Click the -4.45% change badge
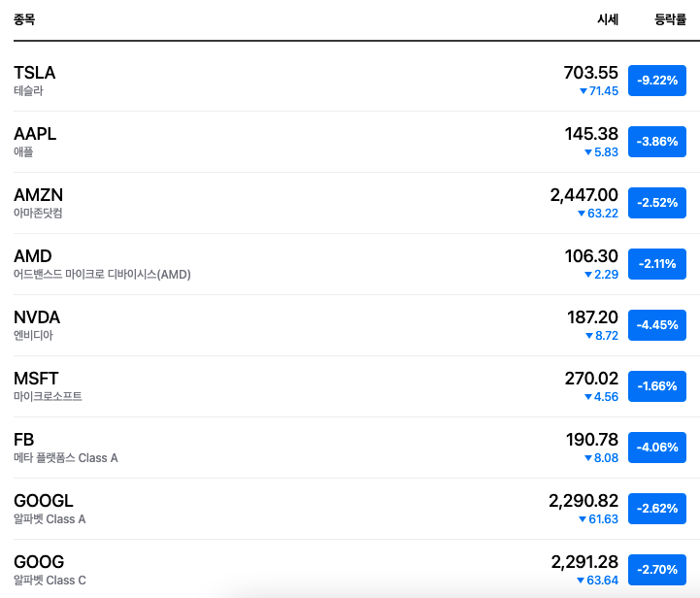This screenshot has height=598, width=700. click(657, 325)
